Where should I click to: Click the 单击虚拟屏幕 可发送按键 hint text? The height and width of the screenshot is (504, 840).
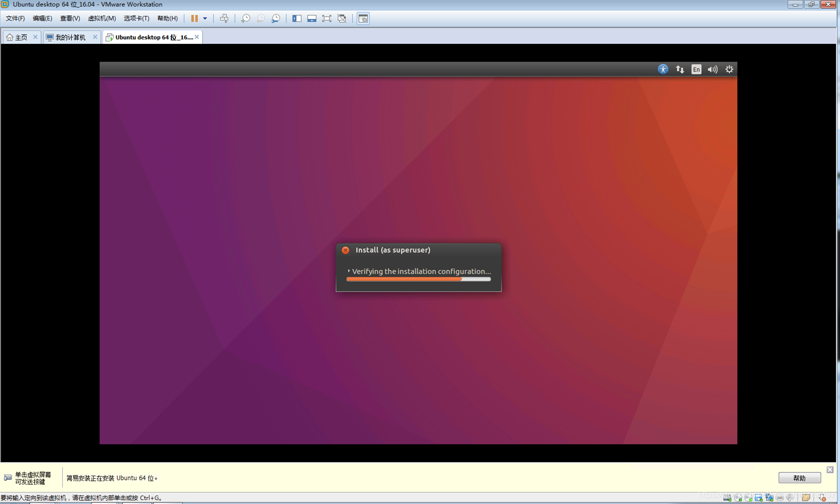click(33, 478)
